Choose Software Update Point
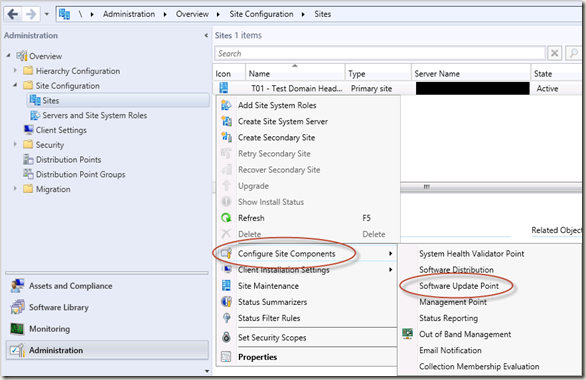Viewport: 586px width, 380px height. [x=459, y=286]
